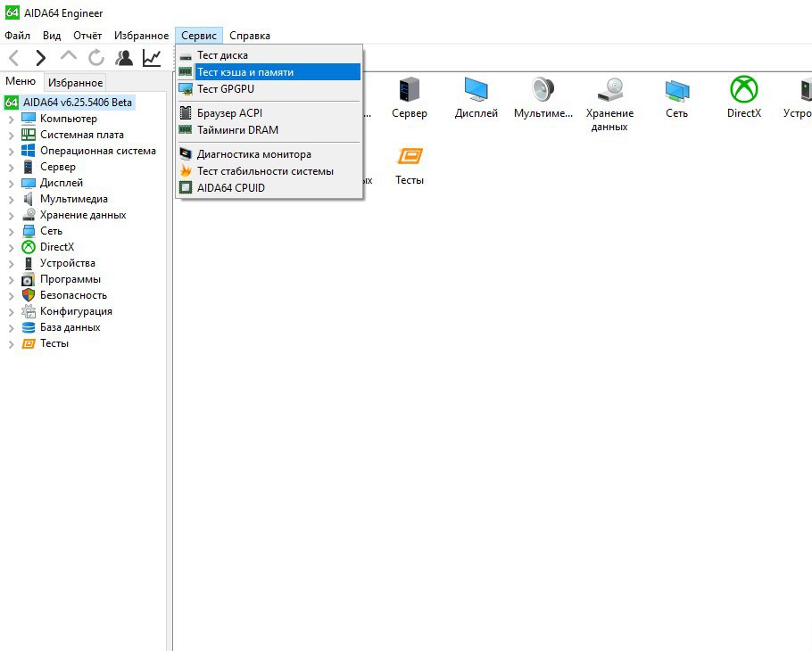
Task: Expand the Операционная система tree node
Action: 11,151
